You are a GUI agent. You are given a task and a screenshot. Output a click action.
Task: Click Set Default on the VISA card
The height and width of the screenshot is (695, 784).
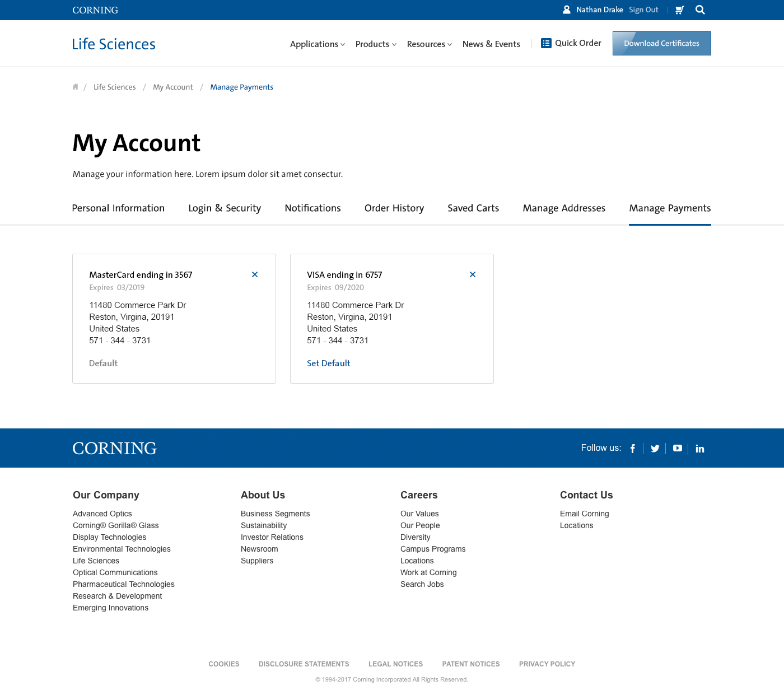(329, 363)
